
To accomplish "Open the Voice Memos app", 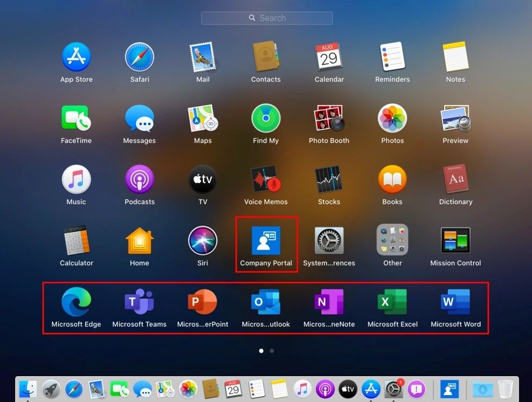I will tap(266, 179).
